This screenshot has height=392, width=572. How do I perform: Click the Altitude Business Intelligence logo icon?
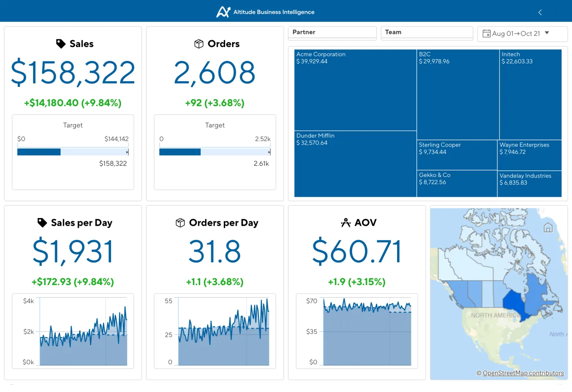click(223, 12)
